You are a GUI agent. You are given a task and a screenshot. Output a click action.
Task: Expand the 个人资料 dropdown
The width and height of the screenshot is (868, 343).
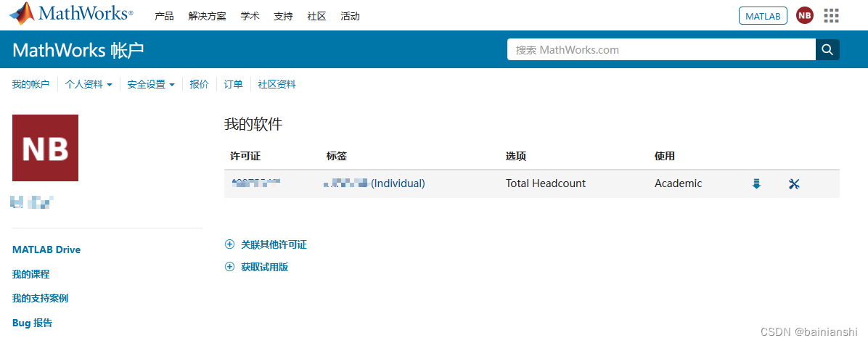[89, 84]
